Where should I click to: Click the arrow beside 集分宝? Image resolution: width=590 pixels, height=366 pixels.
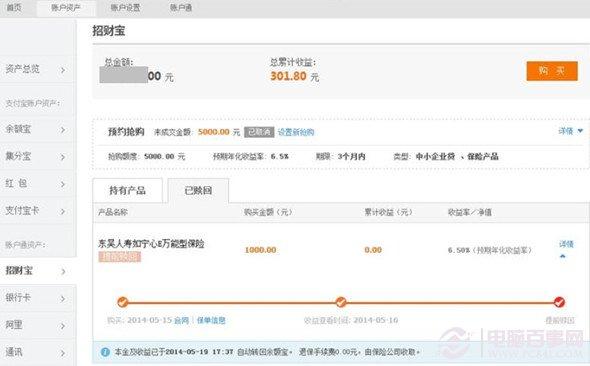[63, 157]
